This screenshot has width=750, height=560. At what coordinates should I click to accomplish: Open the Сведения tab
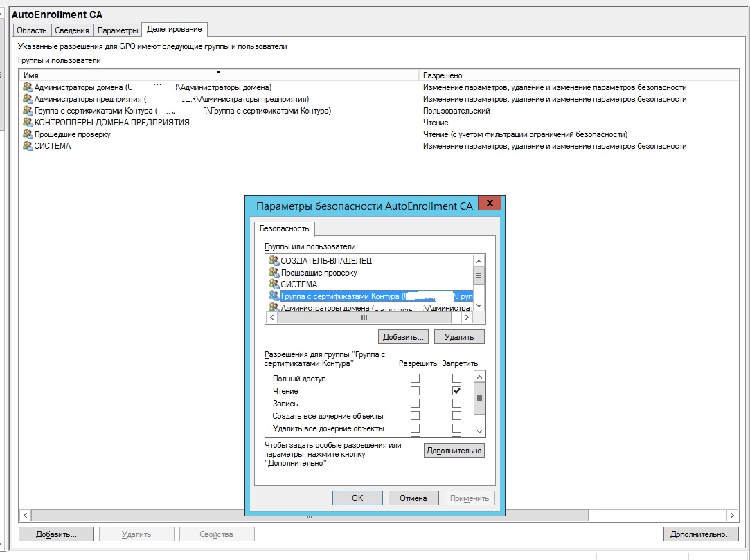coord(72,30)
